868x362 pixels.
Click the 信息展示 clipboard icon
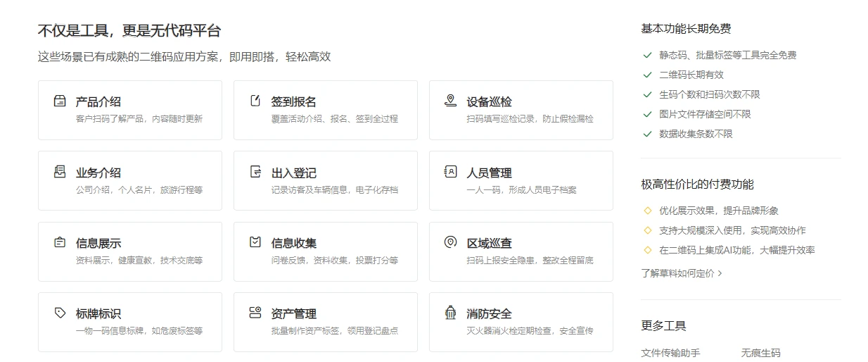coord(60,242)
